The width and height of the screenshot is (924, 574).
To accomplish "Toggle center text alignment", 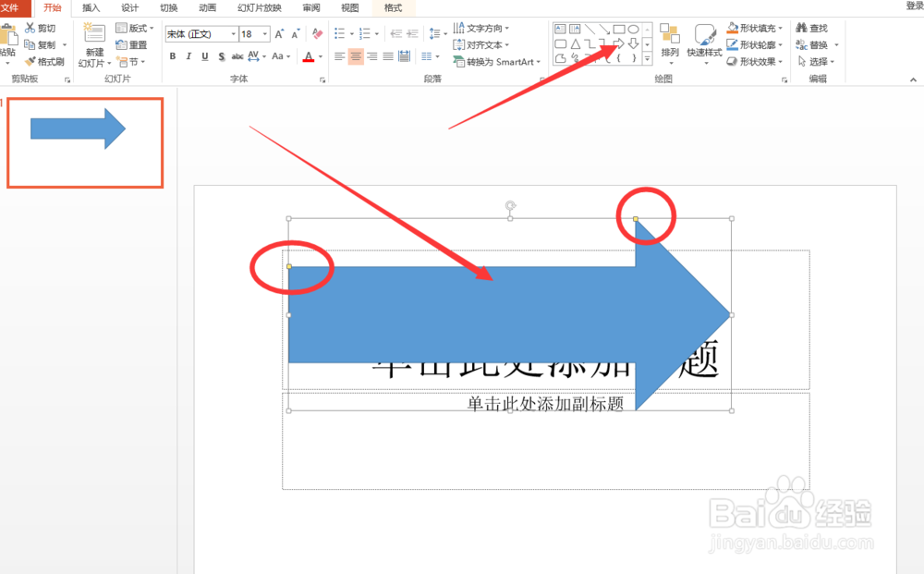I will pos(356,56).
